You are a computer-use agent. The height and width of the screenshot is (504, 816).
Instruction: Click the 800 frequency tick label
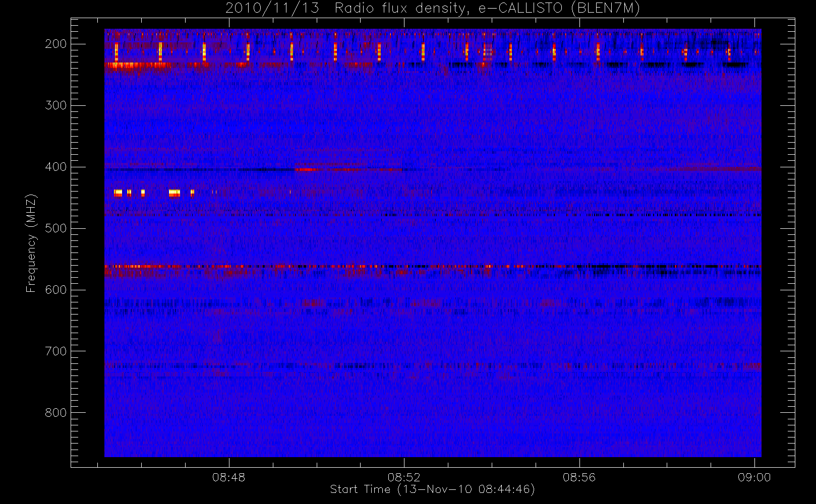56,413
